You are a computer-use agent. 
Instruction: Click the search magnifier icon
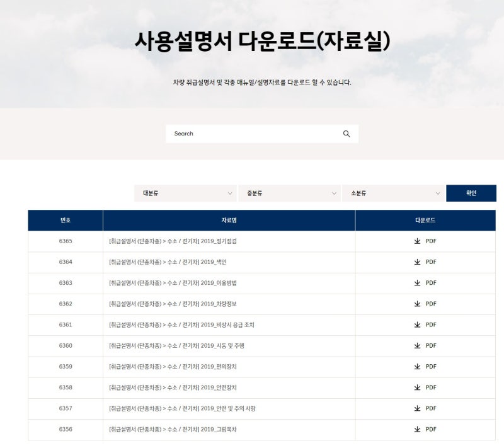click(346, 134)
